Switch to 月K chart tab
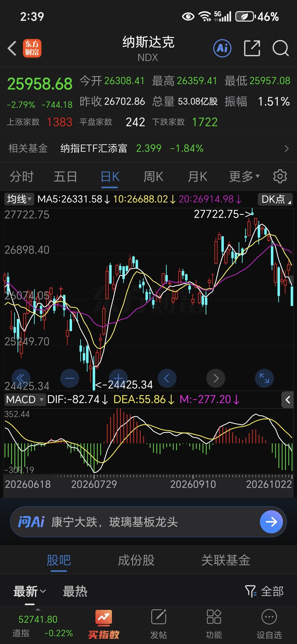This screenshot has height=644, width=297. [x=197, y=176]
